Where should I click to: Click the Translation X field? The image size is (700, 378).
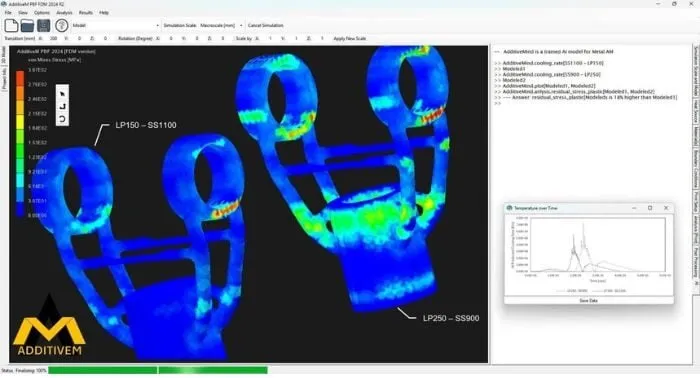point(54,38)
